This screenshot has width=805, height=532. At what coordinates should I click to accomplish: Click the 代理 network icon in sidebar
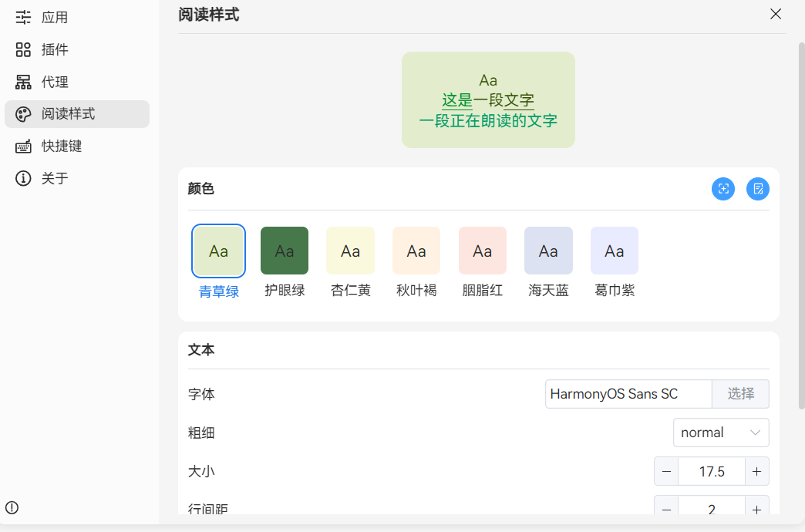click(23, 82)
